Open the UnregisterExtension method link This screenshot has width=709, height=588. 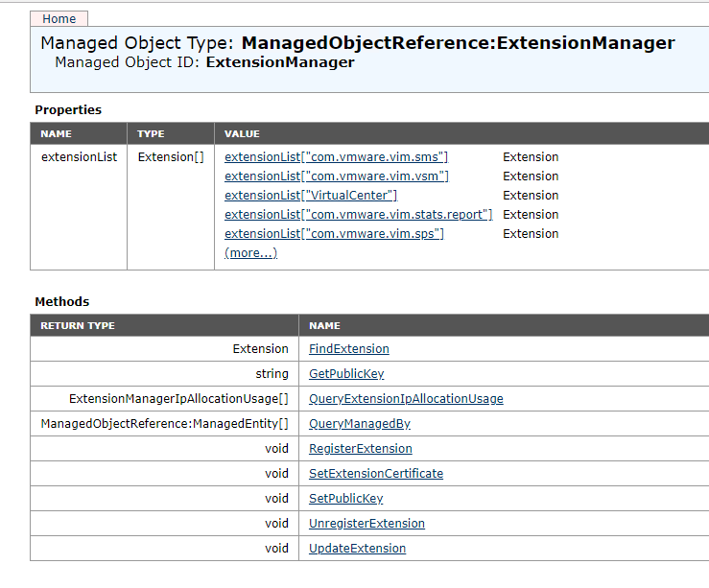coord(366,524)
